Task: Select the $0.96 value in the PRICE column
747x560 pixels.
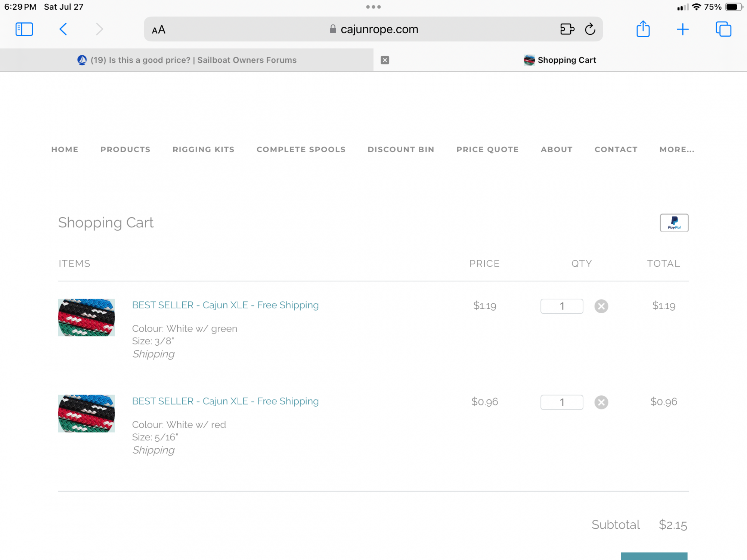Action: [484, 402]
